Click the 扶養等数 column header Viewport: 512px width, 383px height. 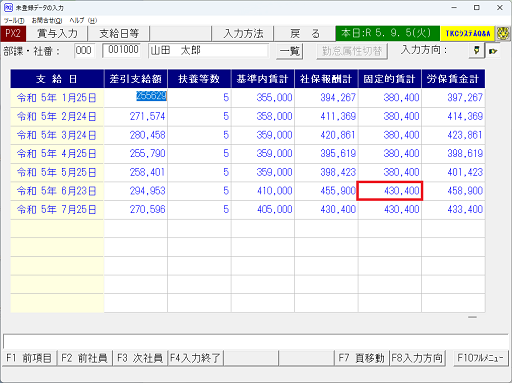[x=199, y=79]
